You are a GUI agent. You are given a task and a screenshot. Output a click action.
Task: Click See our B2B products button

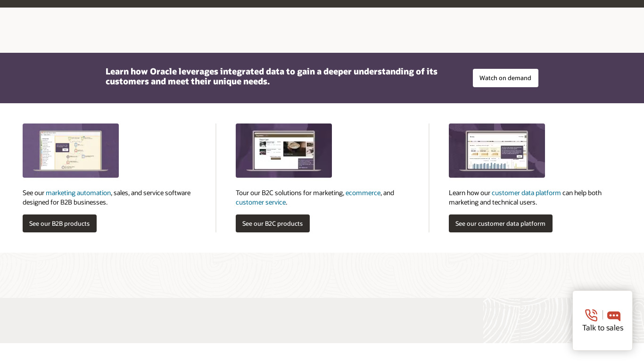[x=59, y=223]
